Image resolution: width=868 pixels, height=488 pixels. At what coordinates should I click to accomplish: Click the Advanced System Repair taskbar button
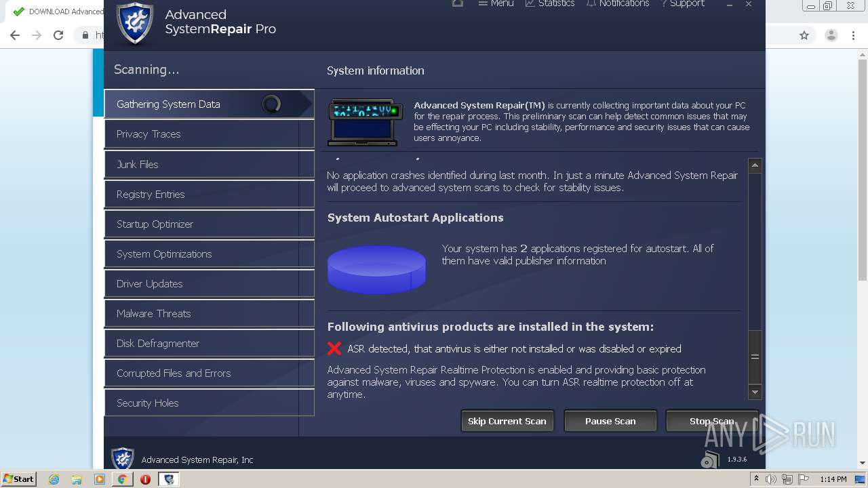coord(169,479)
